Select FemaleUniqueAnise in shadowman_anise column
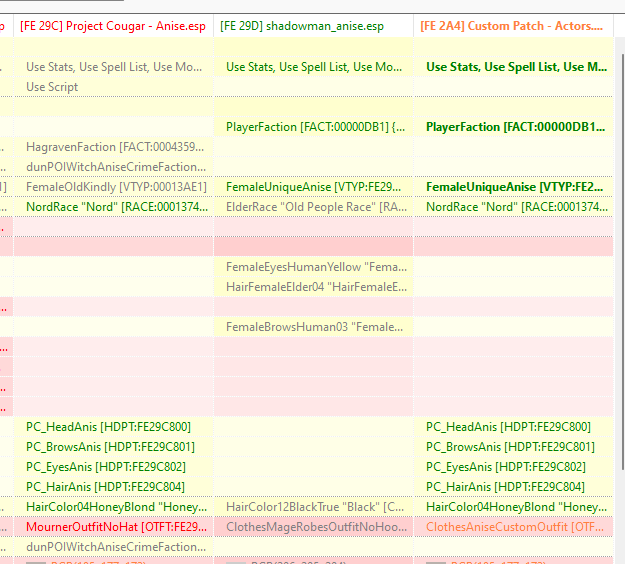Image resolution: width=625 pixels, height=564 pixels. pos(313,187)
